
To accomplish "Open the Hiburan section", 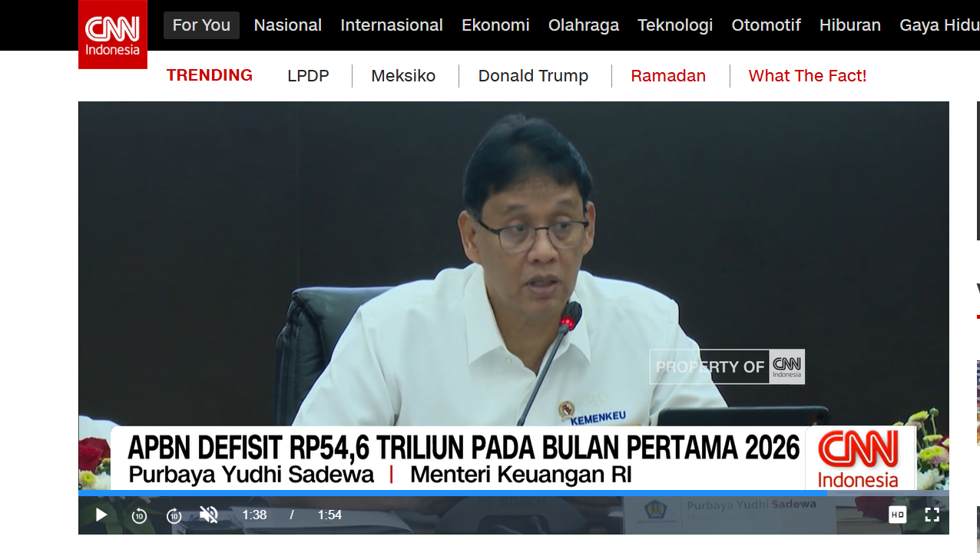I will [x=850, y=25].
